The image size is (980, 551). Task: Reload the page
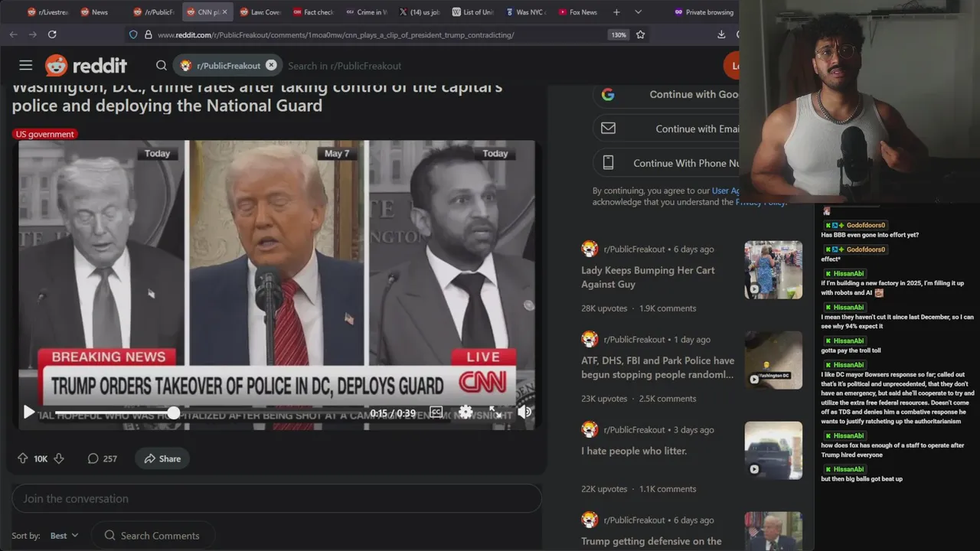tap(52, 34)
